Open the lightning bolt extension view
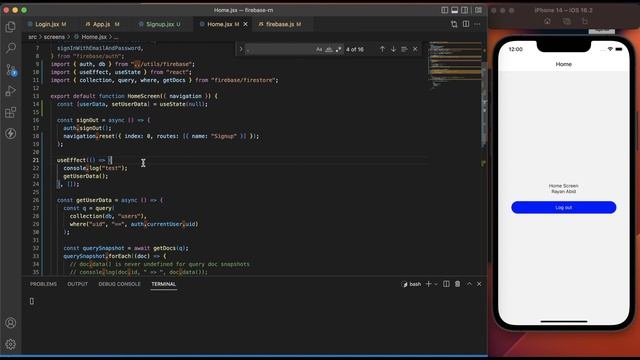 [11, 133]
